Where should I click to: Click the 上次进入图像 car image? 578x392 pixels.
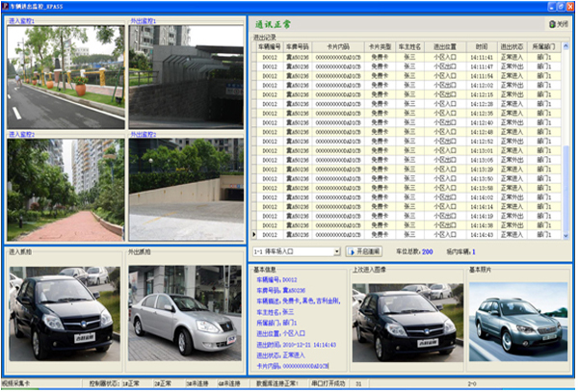(407, 323)
